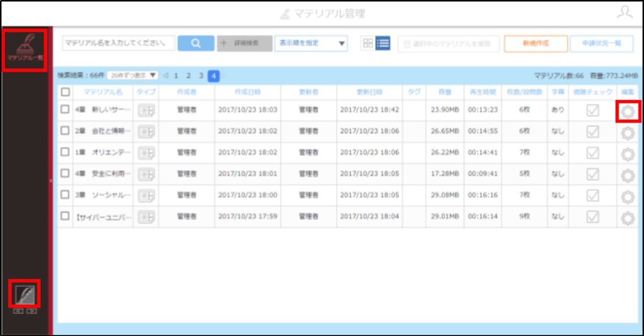Image resolution: width=644 pixels, height=336 pixels.
Task: Open the 表示順を指定 dropdown
Action: 311,43
